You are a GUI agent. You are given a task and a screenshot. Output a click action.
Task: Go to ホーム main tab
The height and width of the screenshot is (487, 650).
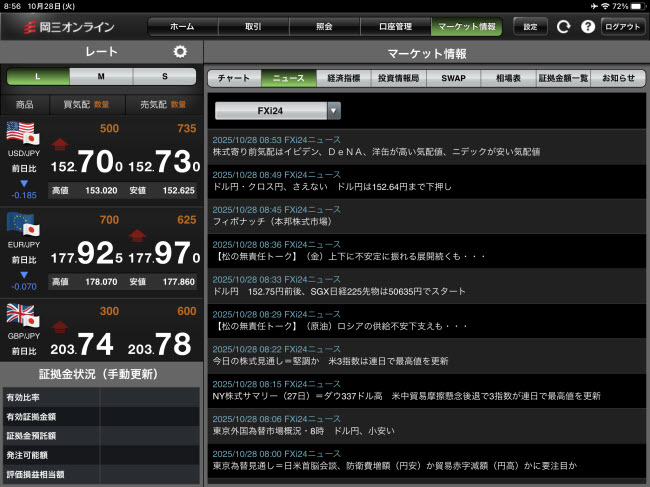(182, 27)
